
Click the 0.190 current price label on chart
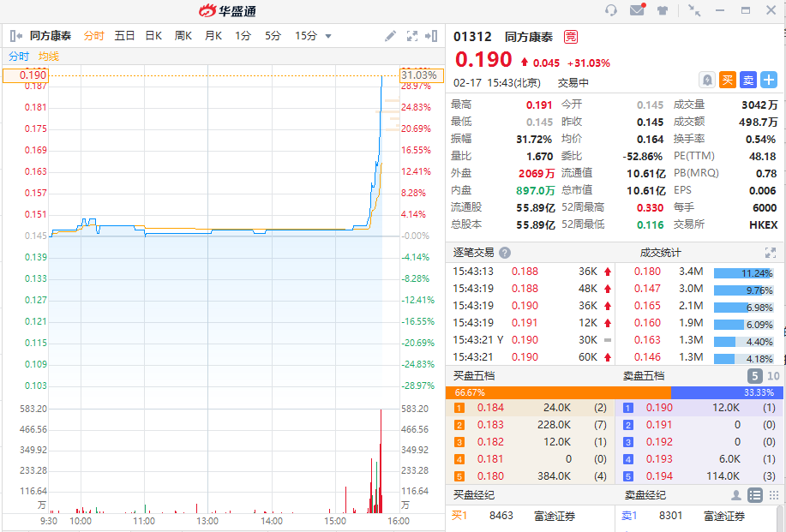26,75
